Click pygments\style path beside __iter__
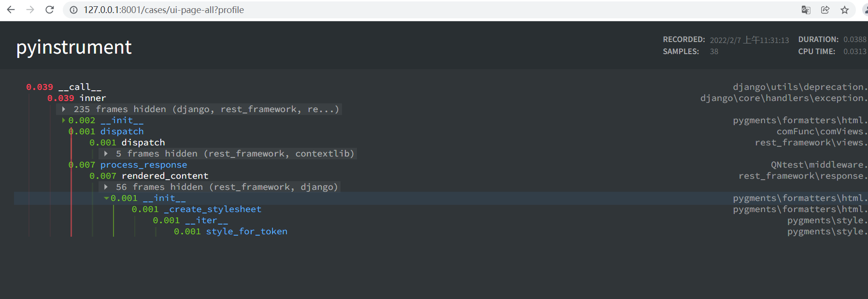 [x=827, y=220]
